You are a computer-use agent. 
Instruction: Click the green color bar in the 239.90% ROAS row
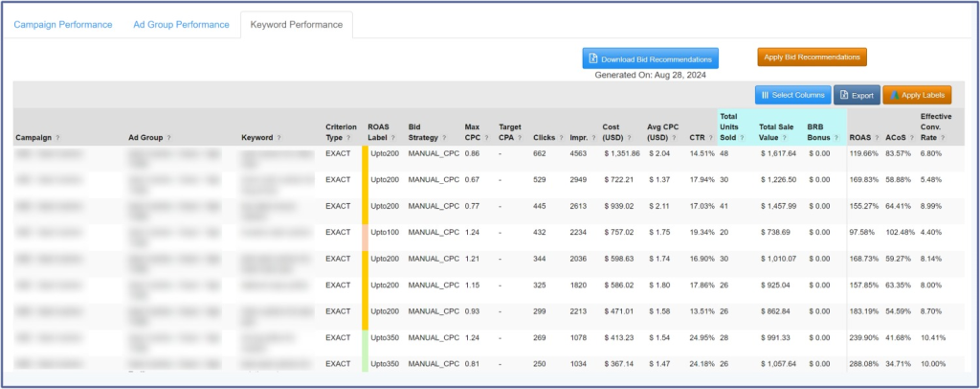[365, 343]
